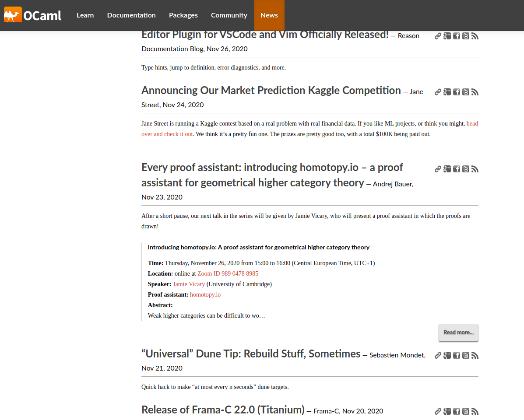This screenshot has width=524, height=420.
Task: Open Release of Frama-C 22.0 (Titanium) headline
Action: (223, 409)
